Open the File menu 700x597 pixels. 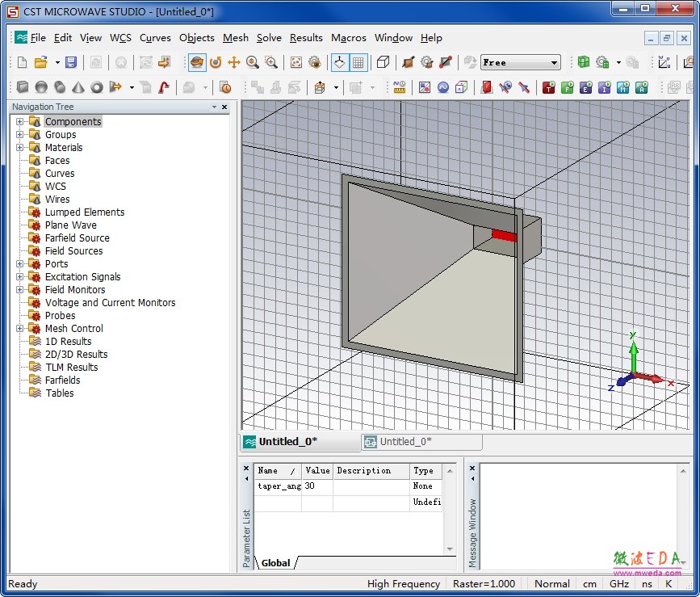pyautogui.click(x=38, y=38)
